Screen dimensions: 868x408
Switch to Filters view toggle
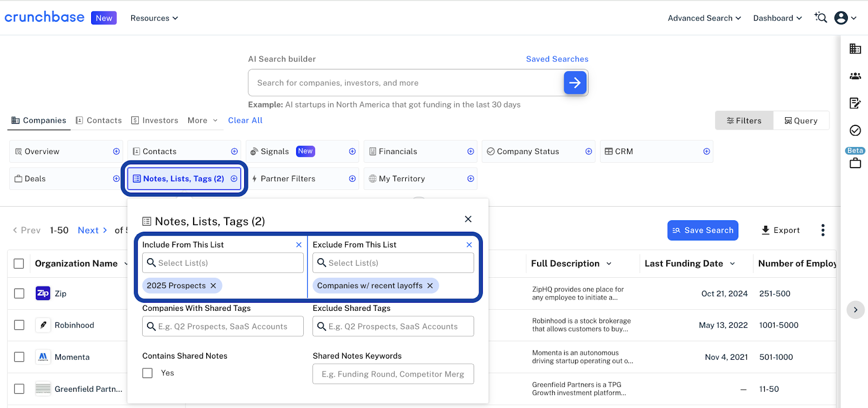click(x=744, y=120)
